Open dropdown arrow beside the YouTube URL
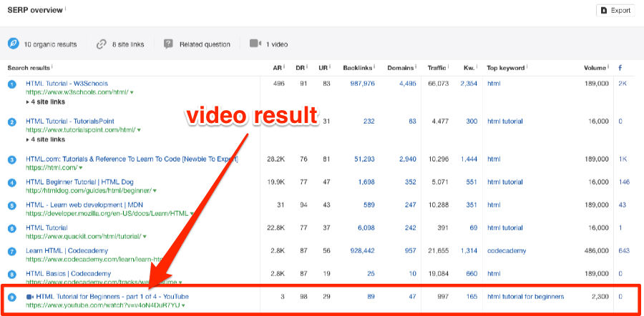Screen dimensions: 644x316 pyautogui.click(x=184, y=306)
